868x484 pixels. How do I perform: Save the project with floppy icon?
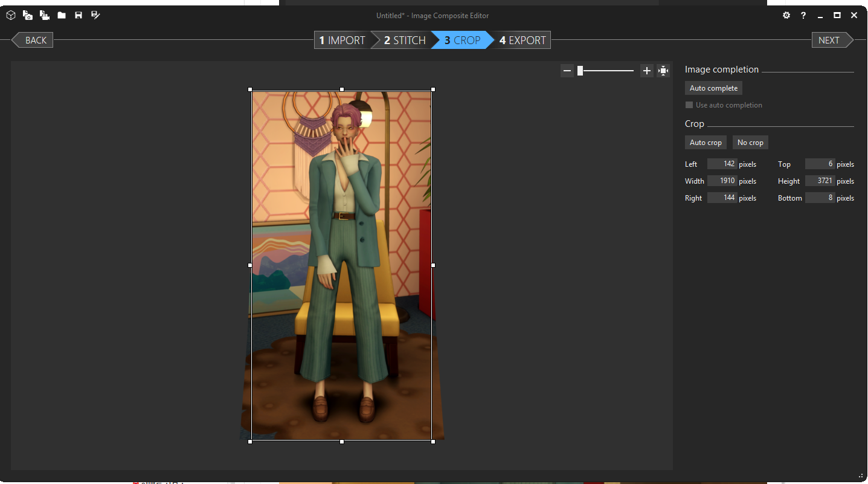(x=79, y=15)
